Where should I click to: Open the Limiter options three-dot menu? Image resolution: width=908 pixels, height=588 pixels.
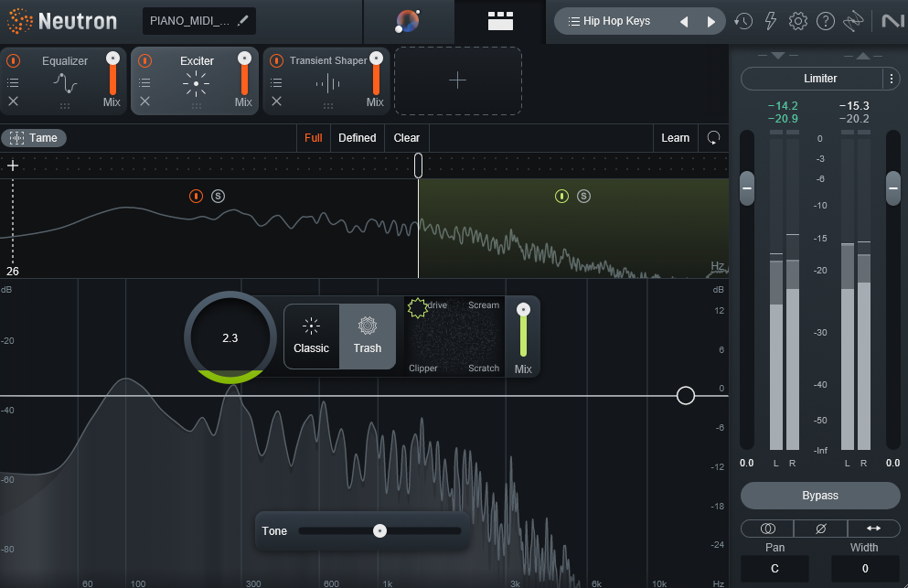coord(892,79)
